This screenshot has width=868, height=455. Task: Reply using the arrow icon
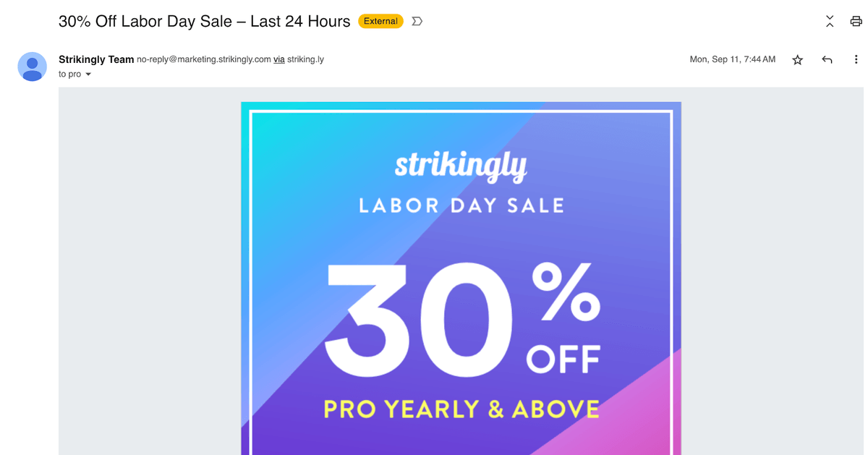click(x=827, y=60)
